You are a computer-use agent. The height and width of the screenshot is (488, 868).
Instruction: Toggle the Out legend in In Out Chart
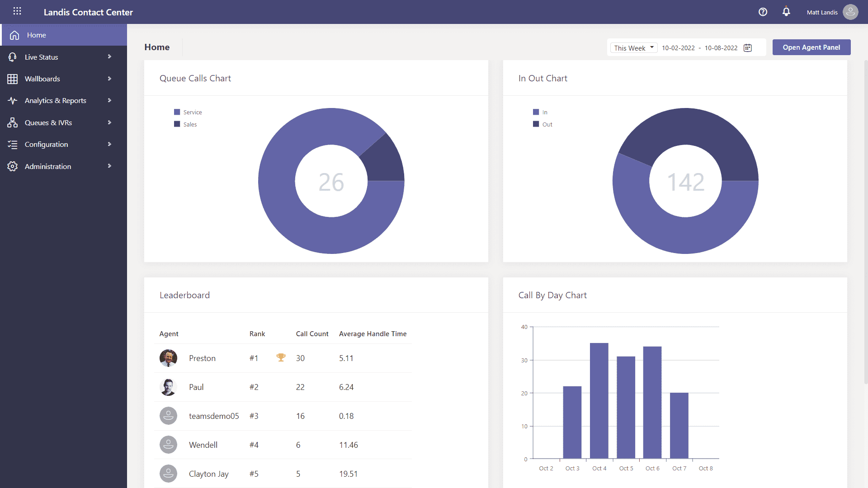(x=542, y=124)
